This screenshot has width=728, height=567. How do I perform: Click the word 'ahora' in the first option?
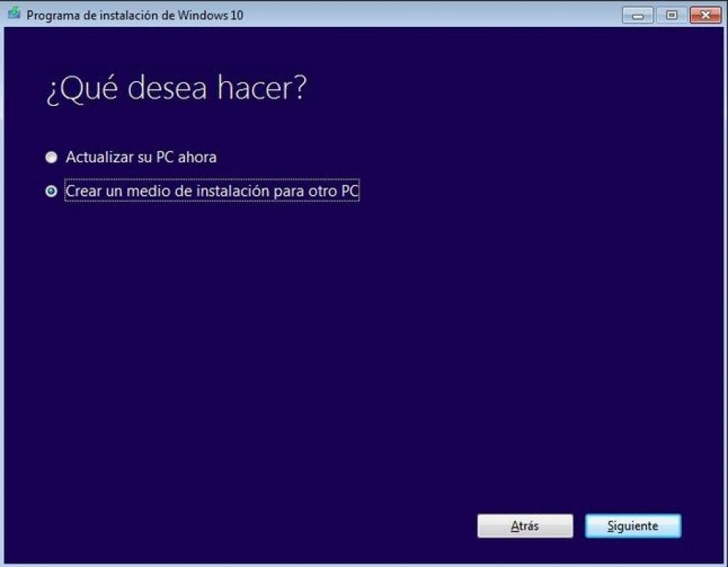click(197, 157)
